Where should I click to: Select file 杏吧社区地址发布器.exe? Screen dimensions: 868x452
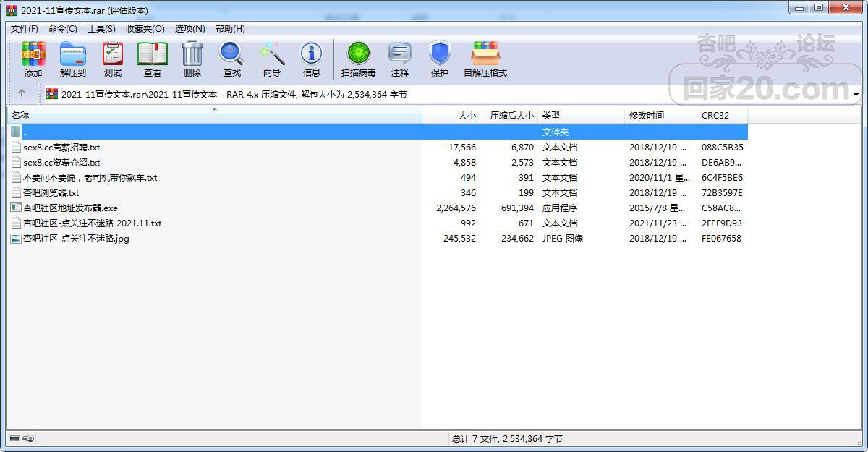70,208
